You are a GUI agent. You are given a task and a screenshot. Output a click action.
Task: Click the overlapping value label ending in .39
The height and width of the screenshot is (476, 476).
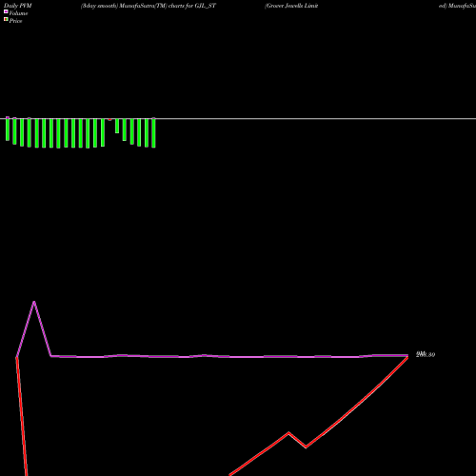pos(426,354)
